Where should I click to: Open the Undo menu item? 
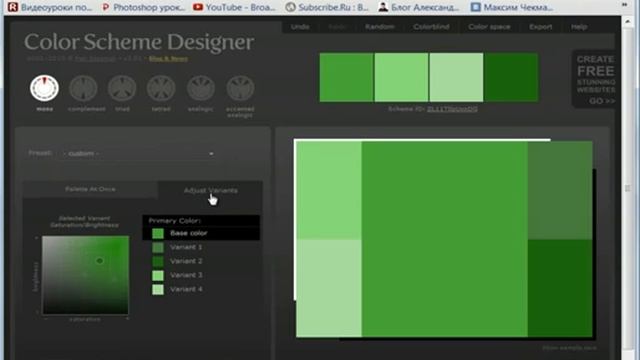tap(300, 27)
